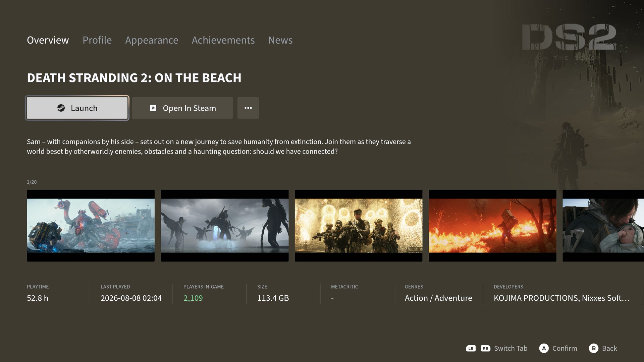Image resolution: width=644 pixels, height=362 pixels.
Task: Open the News tab
Action: point(280,40)
